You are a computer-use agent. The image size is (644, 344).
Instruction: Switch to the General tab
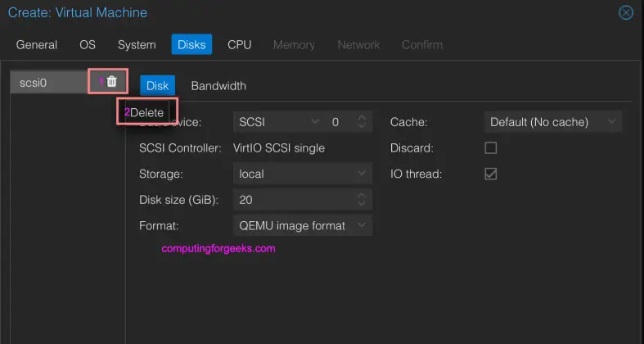(x=37, y=44)
